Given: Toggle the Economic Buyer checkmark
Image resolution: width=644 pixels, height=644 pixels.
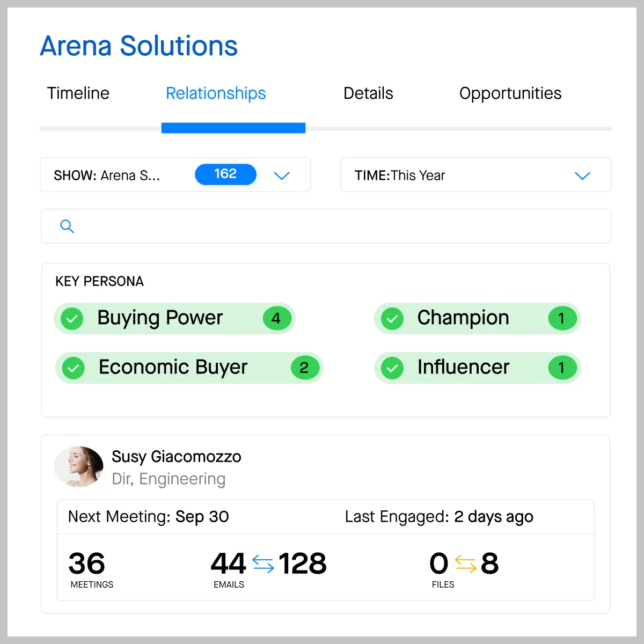Looking at the screenshot, I should [x=74, y=368].
